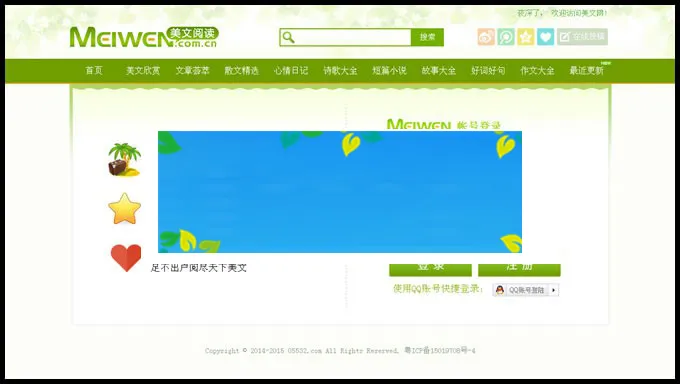Viewport: 680px width, 384px height.
Task: Click the large red heart icon
Action: [x=126, y=258]
